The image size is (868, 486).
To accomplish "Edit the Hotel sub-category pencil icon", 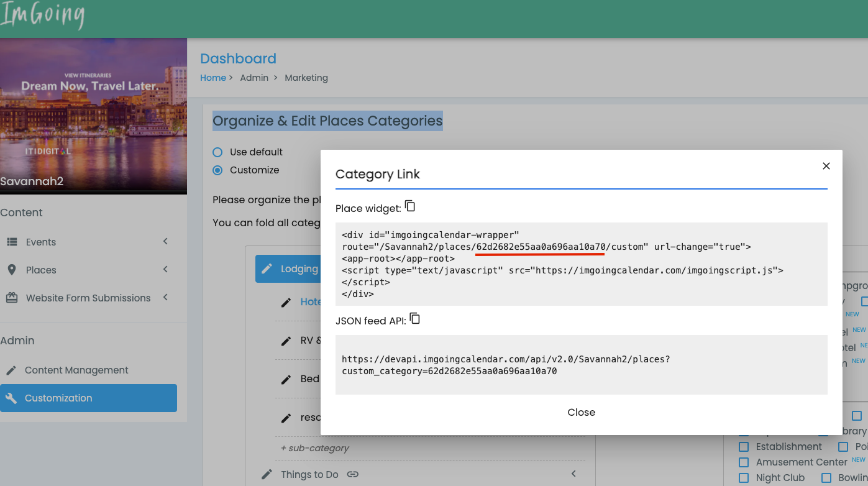I will [286, 302].
